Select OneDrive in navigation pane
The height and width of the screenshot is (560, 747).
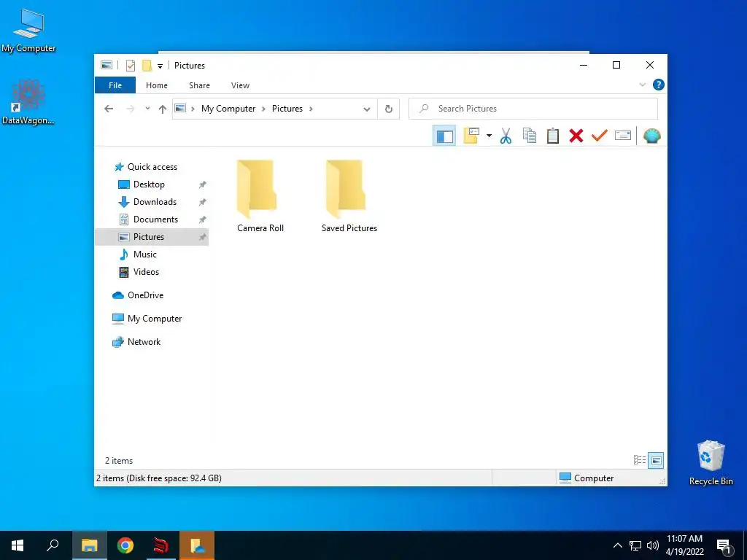coord(145,295)
